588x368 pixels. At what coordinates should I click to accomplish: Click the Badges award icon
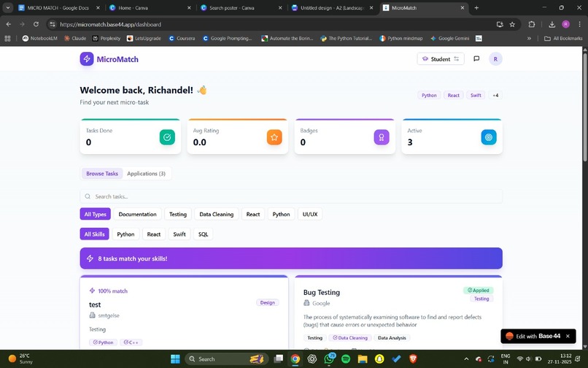382,137
